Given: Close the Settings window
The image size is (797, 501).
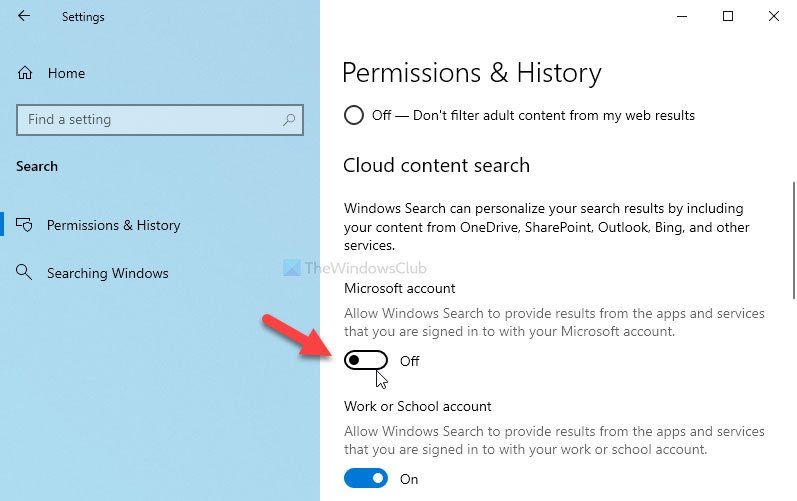Looking at the screenshot, I should (x=774, y=16).
